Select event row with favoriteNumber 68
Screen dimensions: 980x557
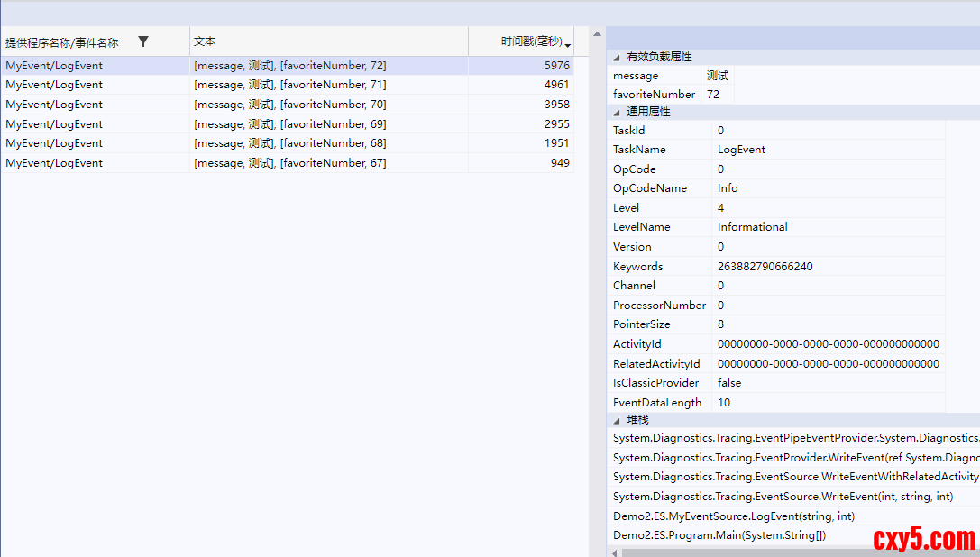point(287,143)
